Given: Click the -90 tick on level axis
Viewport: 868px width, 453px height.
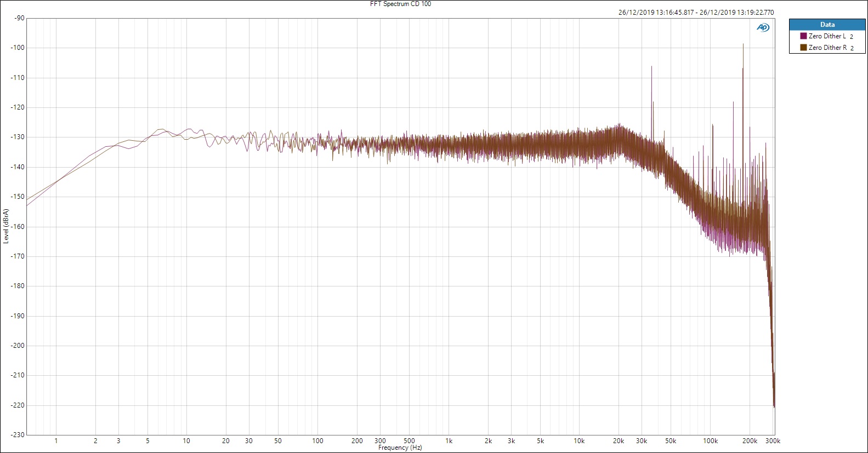Looking at the screenshot, I should click(x=20, y=18).
